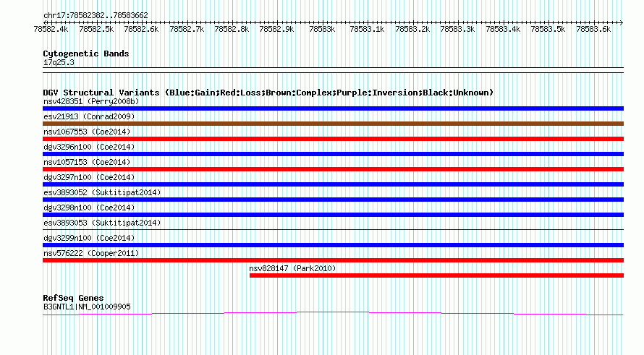Click the DGV Structural Variants track heading

click(268, 93)
